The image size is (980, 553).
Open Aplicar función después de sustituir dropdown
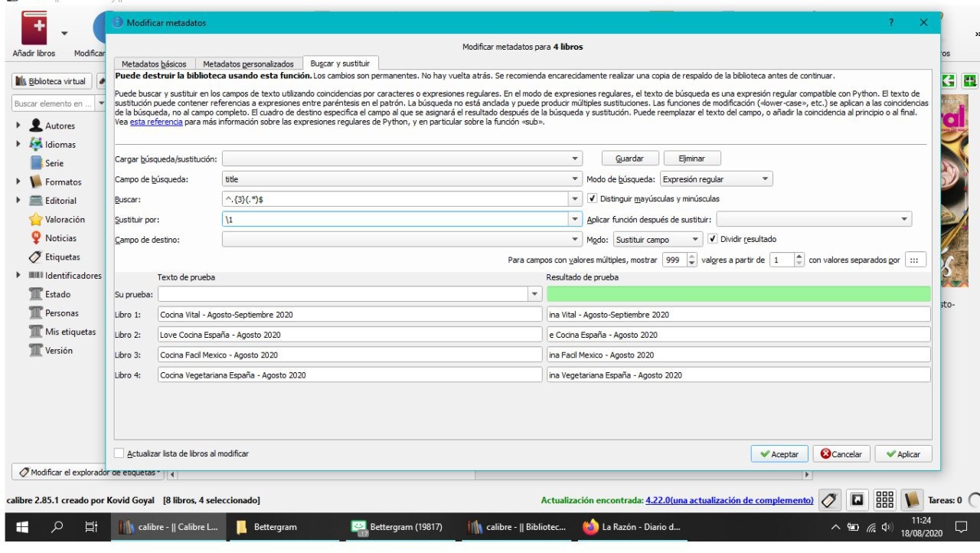[x=814, y=219]
